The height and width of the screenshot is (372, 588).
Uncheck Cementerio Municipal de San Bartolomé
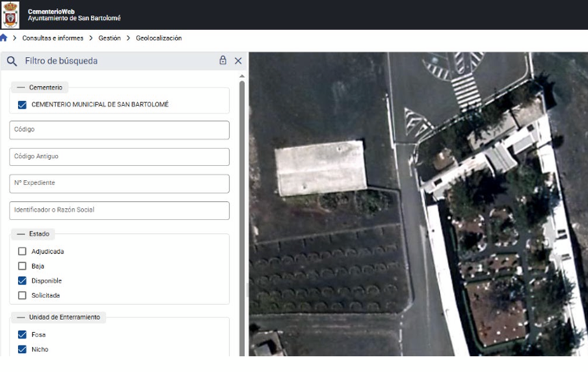22,105
